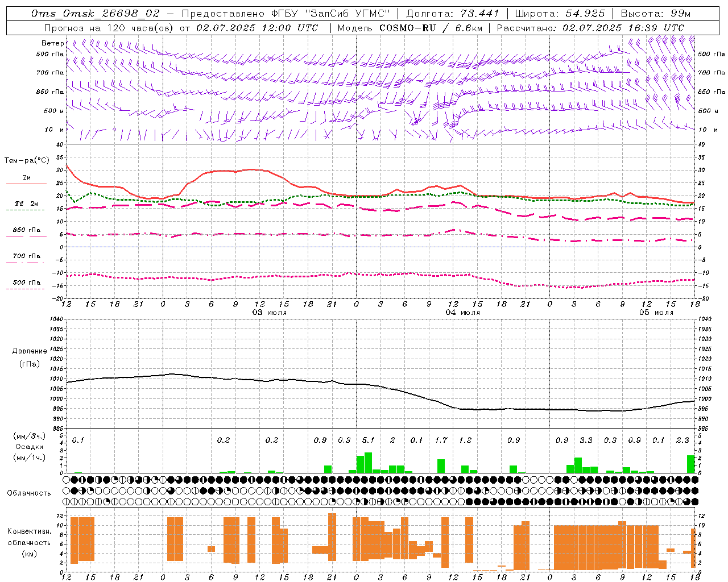
Task: Click the elevation label Высота: 99м
Action: [656, 13]
